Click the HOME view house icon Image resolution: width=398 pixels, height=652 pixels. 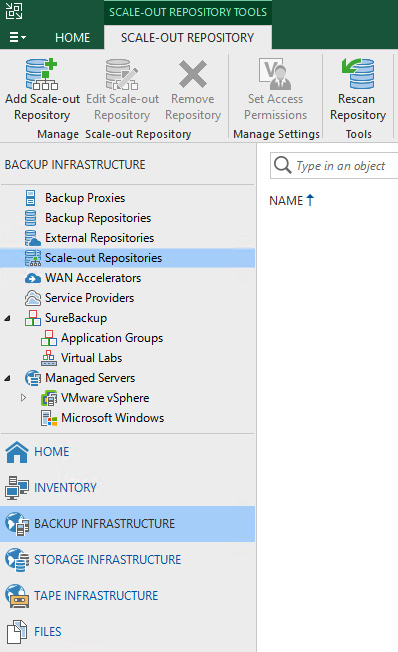pyautogui.click(x=17, y=452)
